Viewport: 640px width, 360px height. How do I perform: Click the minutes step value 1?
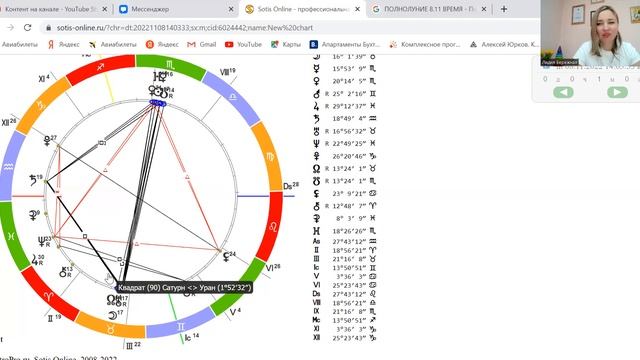tap(599, 79)
